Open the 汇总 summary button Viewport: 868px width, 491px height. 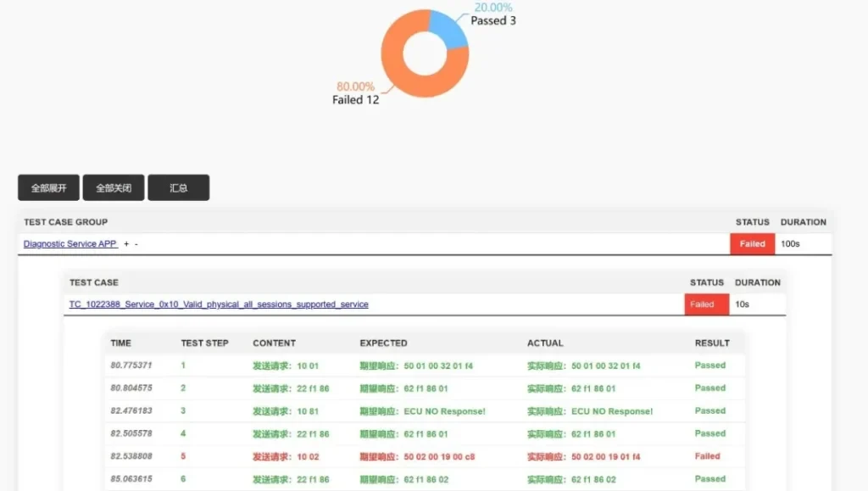click(178, 188)
